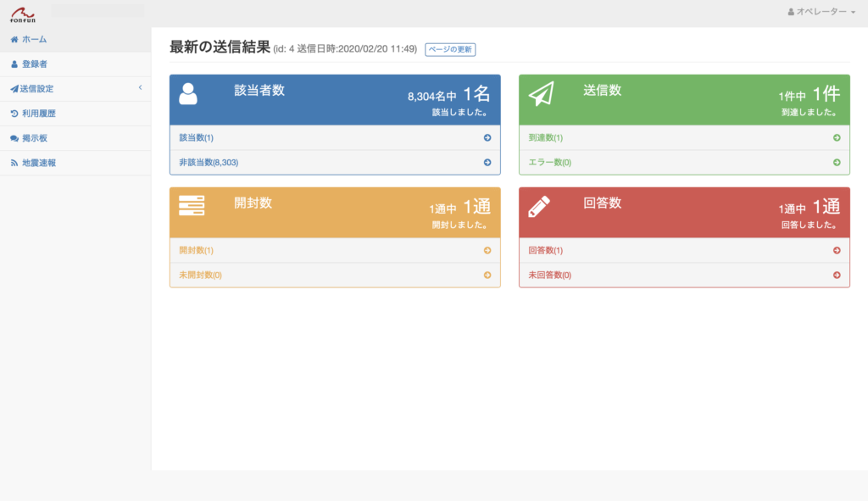This screenshot has height=501, width=868.
Task: Click the 到達しました。 text
Action: (810, 113)
